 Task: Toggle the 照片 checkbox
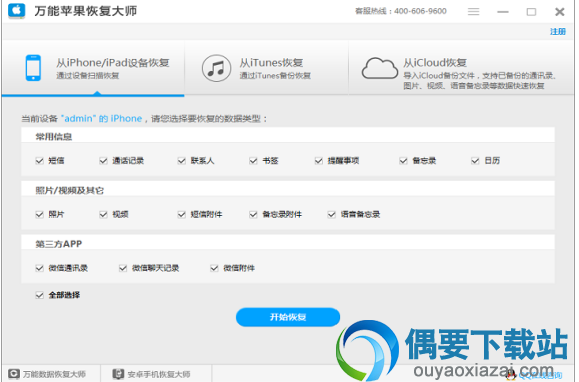pyautogui.click(x=40, y=214)
